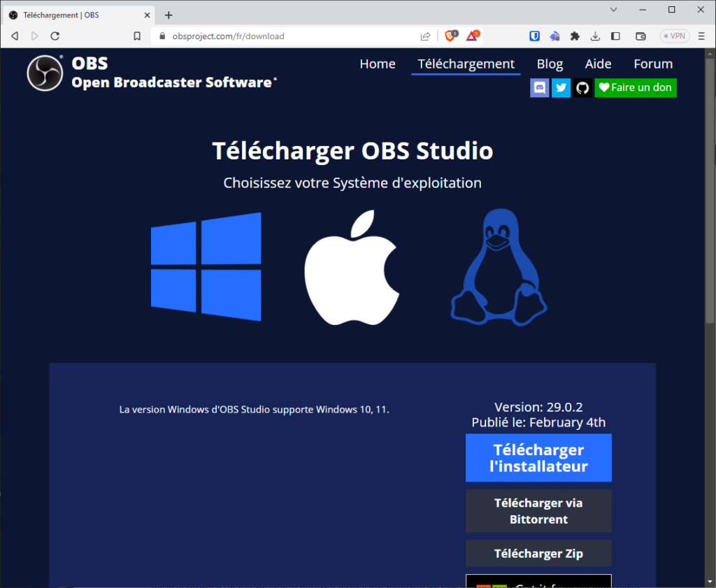The height and width of the screenshot is (588, 716).
Task: Minimize the browser window
Action: pyautogui.click(x=643, y=10)
